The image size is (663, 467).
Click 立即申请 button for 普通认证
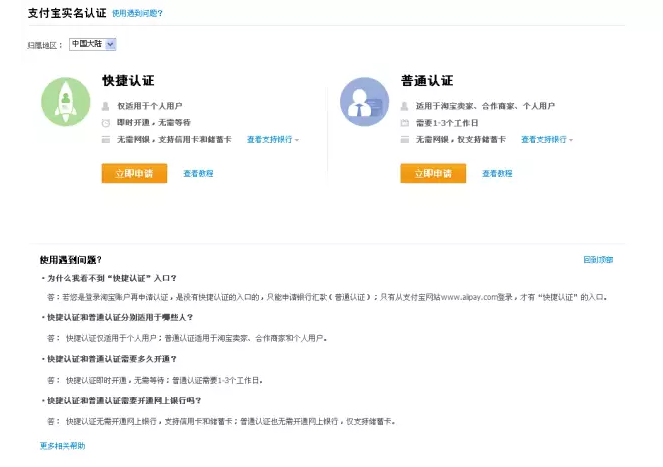pyautogui.click(x=433, y=173)
